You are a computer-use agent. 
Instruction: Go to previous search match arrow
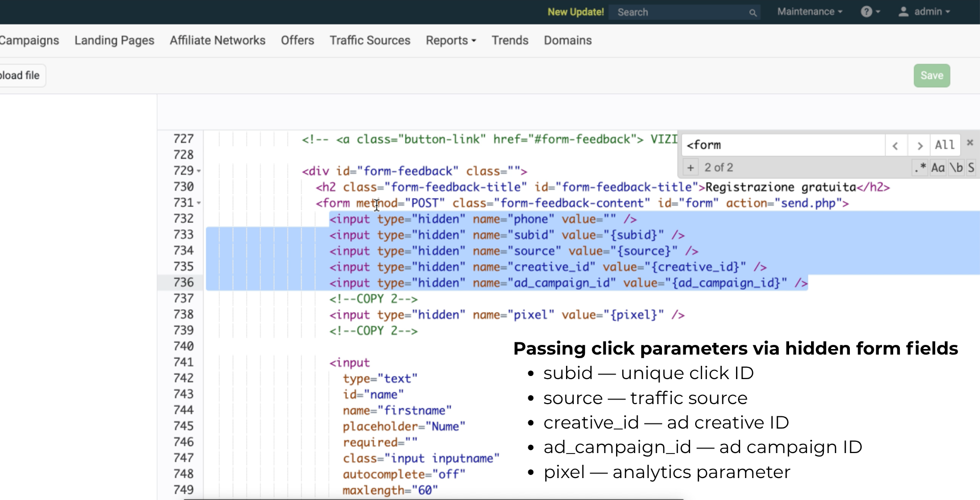coord(895,146)
